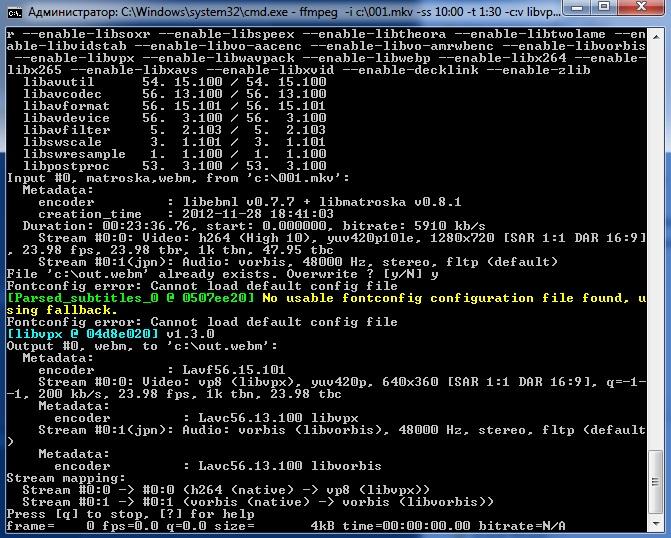Click the "Output #0, webm" line

click(x=142, y=346)
